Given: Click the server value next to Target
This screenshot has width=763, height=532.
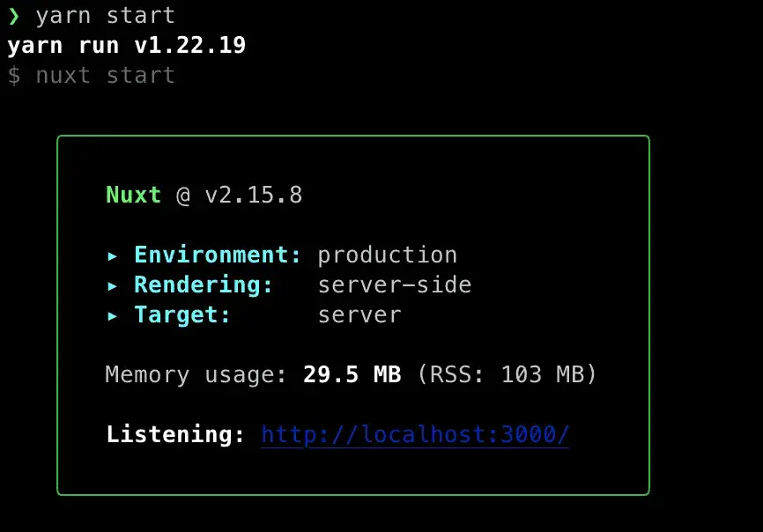Looking at the screenshot, I should [359, 315].
